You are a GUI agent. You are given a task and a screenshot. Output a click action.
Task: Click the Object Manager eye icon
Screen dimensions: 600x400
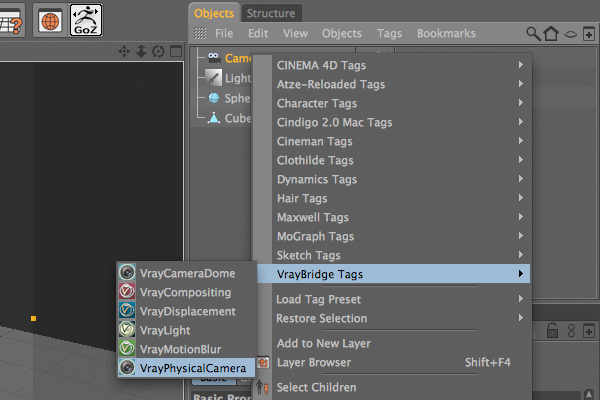click(571, 34)
